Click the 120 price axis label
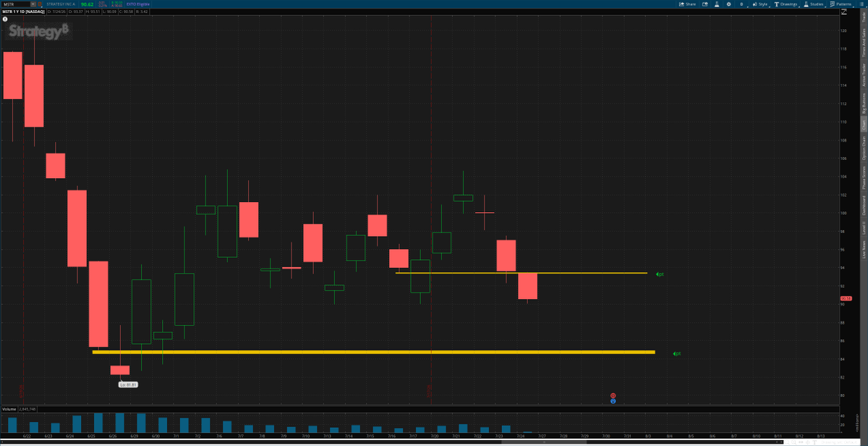This screenshot has width=868, height=446. pos(843,31)
